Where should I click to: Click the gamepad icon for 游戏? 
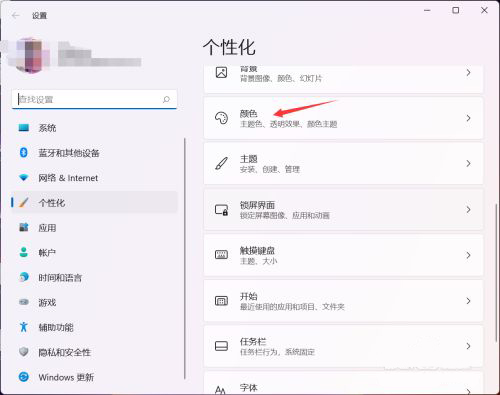[x=24, y=302]
